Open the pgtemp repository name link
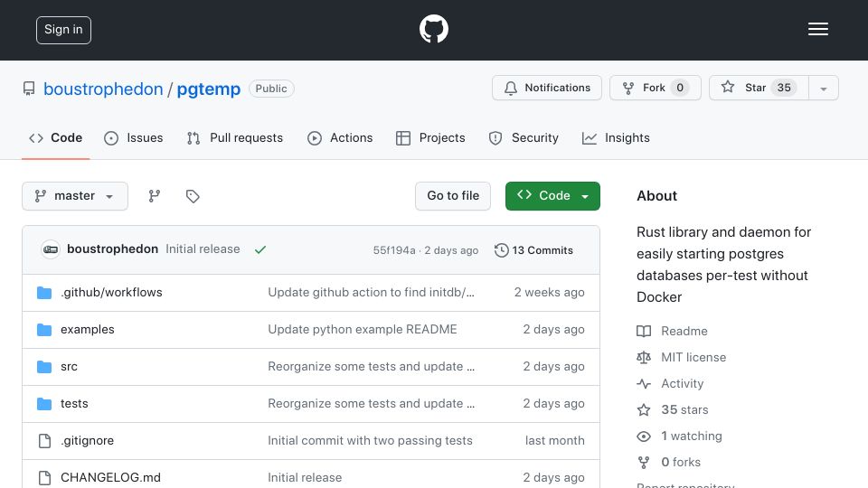The width and height of the screenshot is (868, 488). point(209,89)
